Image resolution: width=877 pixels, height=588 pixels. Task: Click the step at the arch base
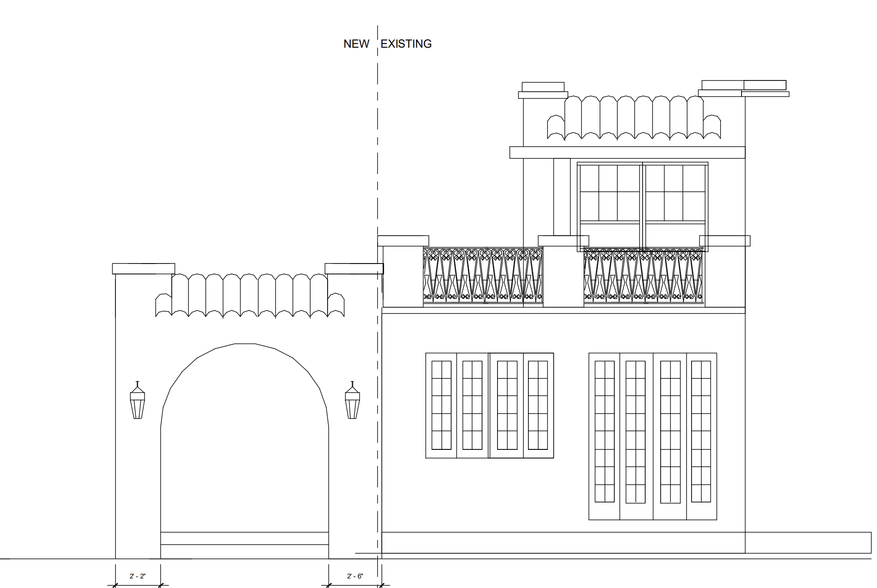click(244, 538)
